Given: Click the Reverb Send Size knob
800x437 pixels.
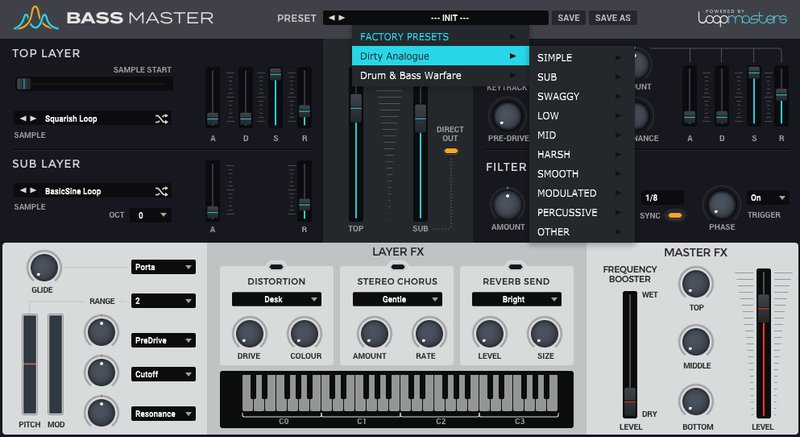Looking at the screenshot, I should (543, 334).
